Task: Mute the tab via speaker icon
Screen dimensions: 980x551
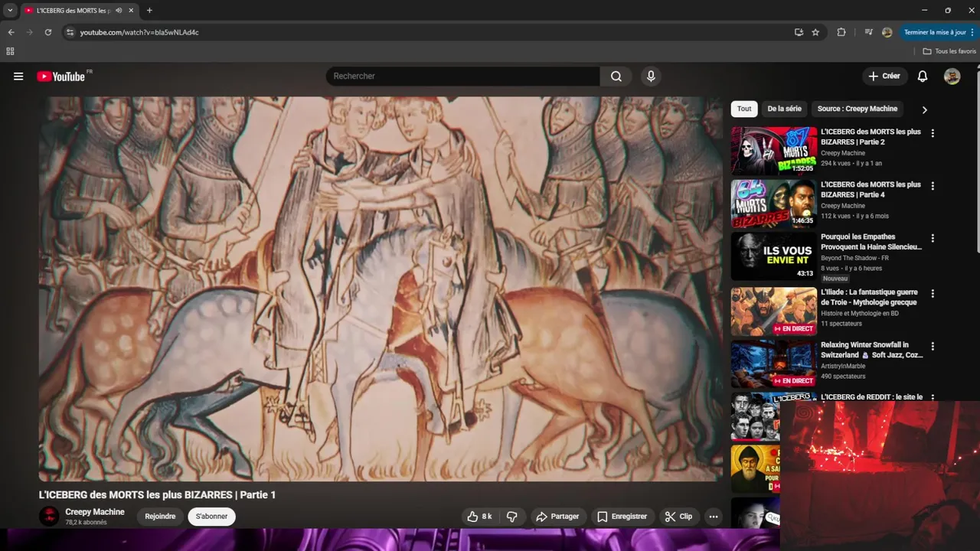Action: 119,11
